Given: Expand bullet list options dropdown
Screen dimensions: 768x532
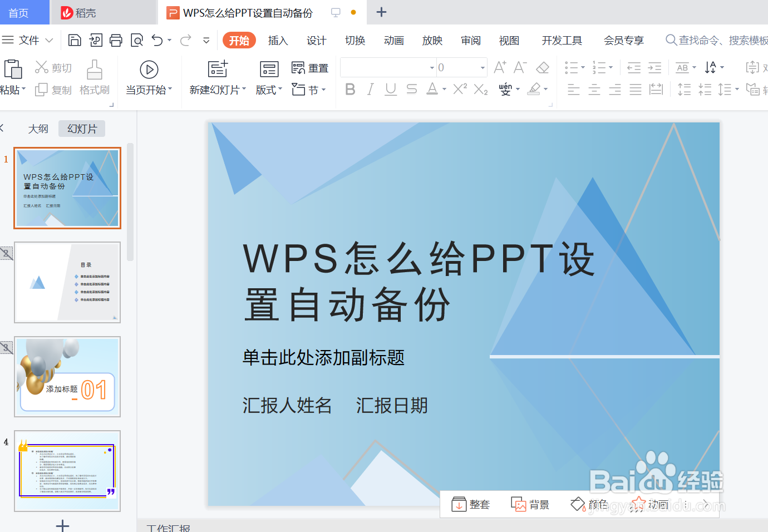Looking at the screenshot, I should tap(583, 67).
